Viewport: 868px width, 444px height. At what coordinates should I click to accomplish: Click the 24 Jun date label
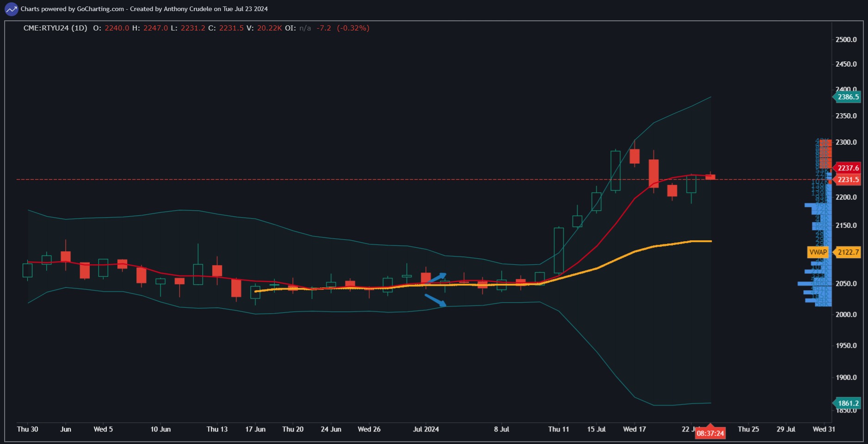[x=331, y=429]
